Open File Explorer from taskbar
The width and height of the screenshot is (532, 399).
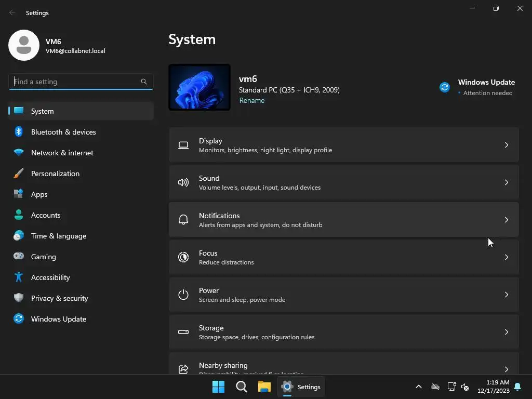[264, 387]
